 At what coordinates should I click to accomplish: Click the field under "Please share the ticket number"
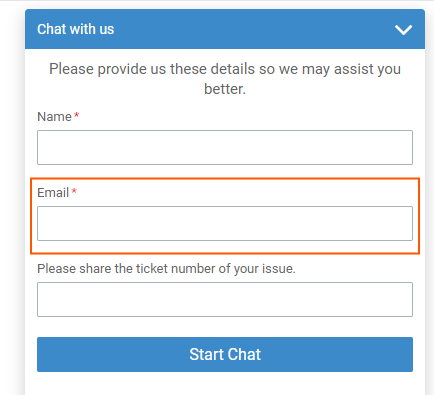click(x=225, y=299)
